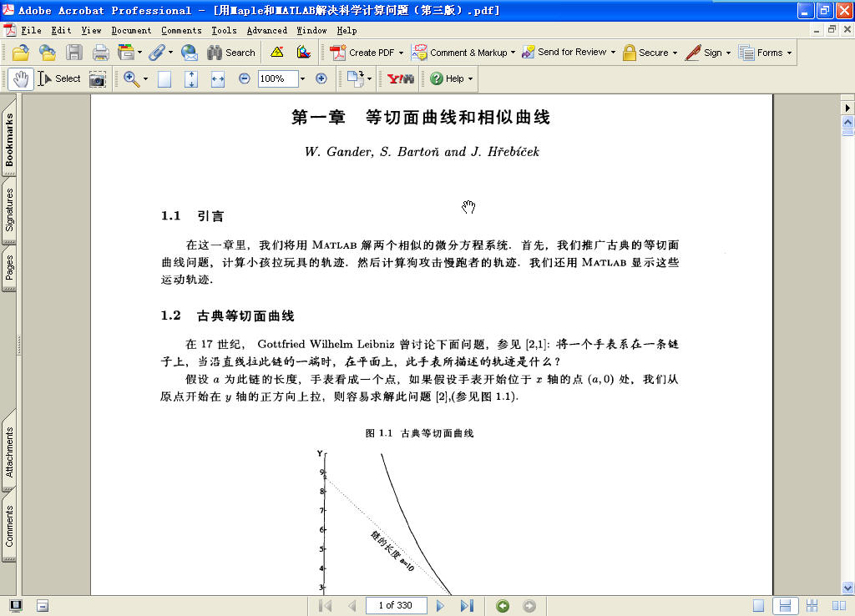Open the View menu
Image resolution: width=855 pixels, height=616 pixels.
tap(91, 31)
